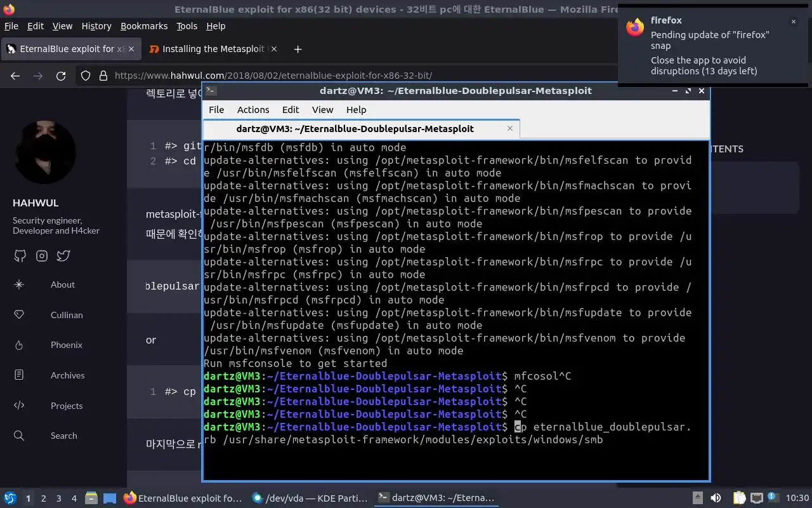Select the EternalBlue exploit Firefox tab
Viewport: 812px width, 508px height.
point(70,49)
